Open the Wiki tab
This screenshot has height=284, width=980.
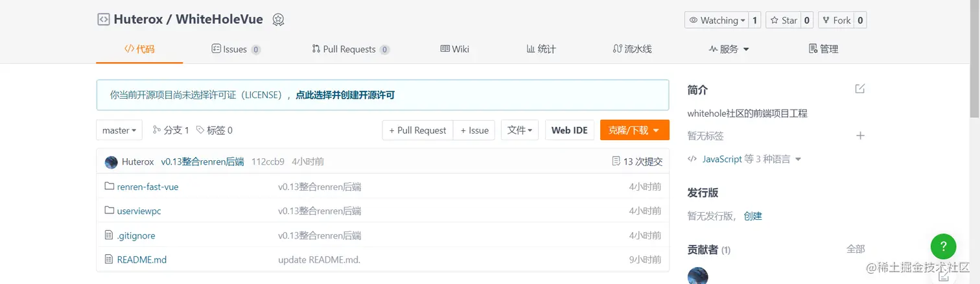click(454, 49)
